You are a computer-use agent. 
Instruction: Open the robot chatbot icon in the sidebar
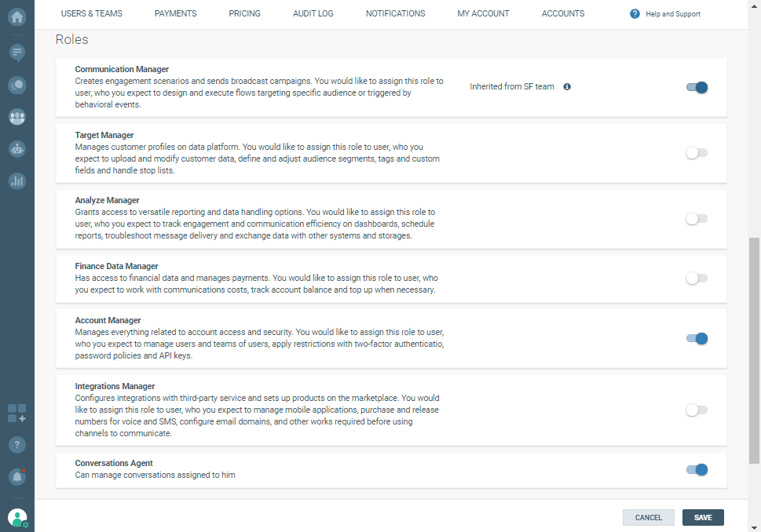tap(16, 148)
